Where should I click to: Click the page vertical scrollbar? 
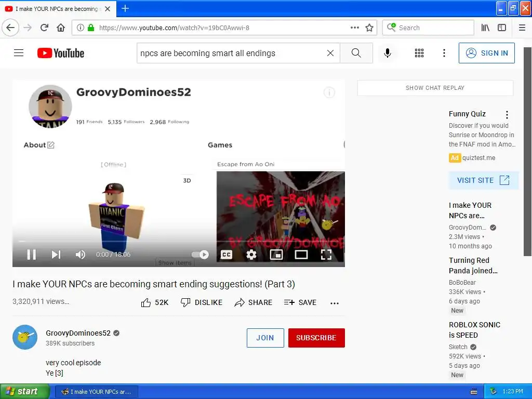coord(527,151)
